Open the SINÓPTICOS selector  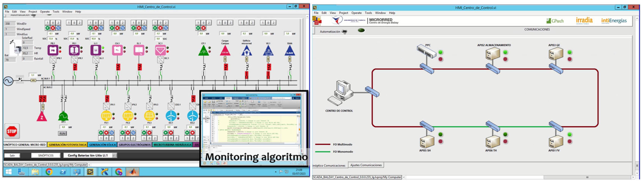pyautogui.click(x=46, y=155)
